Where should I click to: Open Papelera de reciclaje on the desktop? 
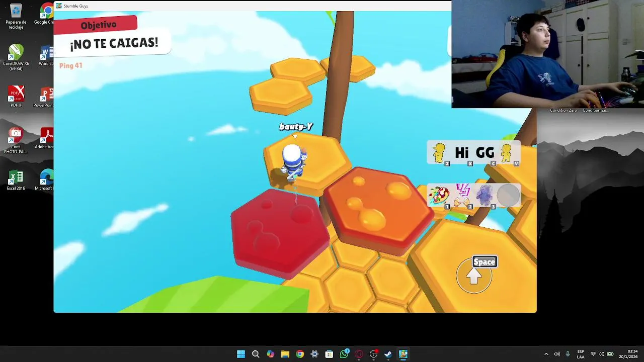[x=16, y=16]
